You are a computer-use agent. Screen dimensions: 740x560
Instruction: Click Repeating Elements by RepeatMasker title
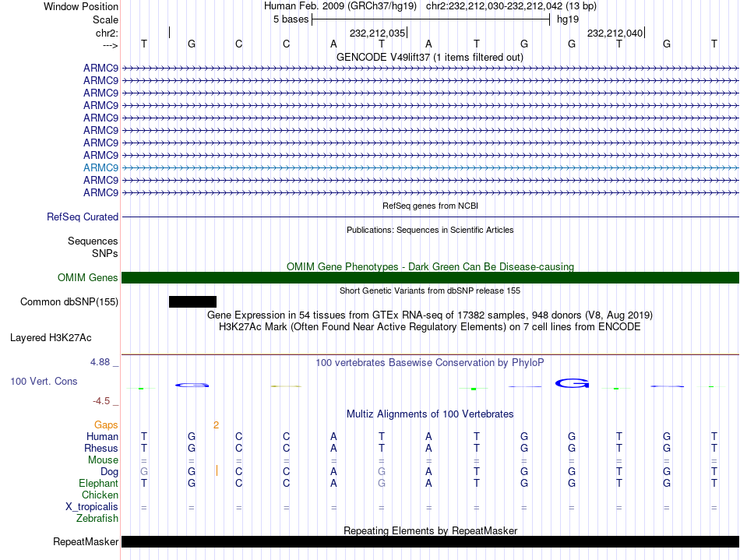click(x=430, y=530)
